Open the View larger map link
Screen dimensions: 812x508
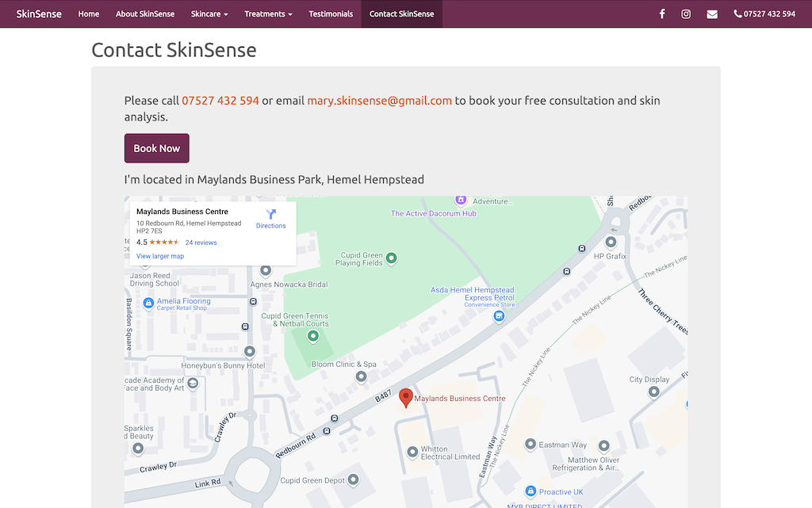[x=160, y=256]
